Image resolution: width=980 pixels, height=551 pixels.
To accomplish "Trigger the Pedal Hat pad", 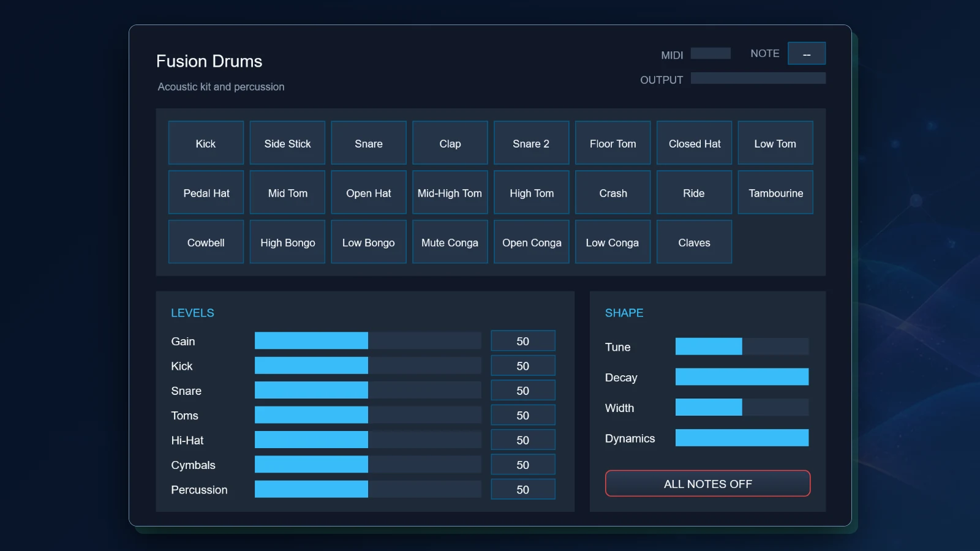I will 206,192.
